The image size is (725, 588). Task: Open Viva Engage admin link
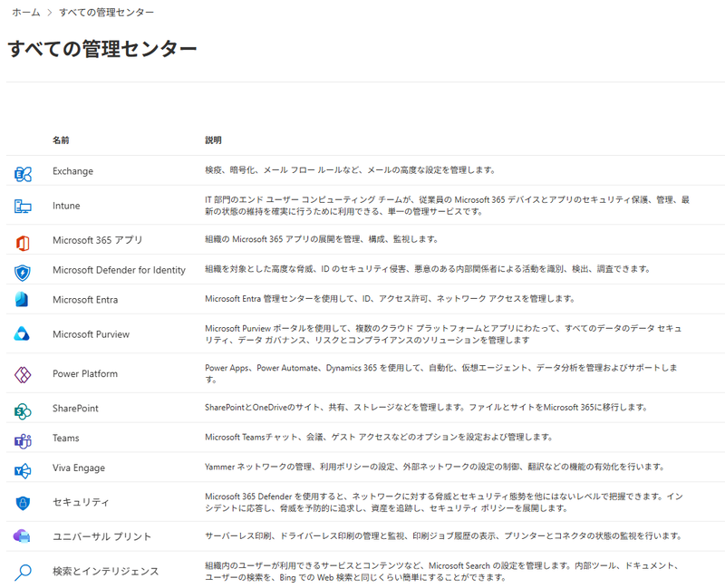coord(79,468)
